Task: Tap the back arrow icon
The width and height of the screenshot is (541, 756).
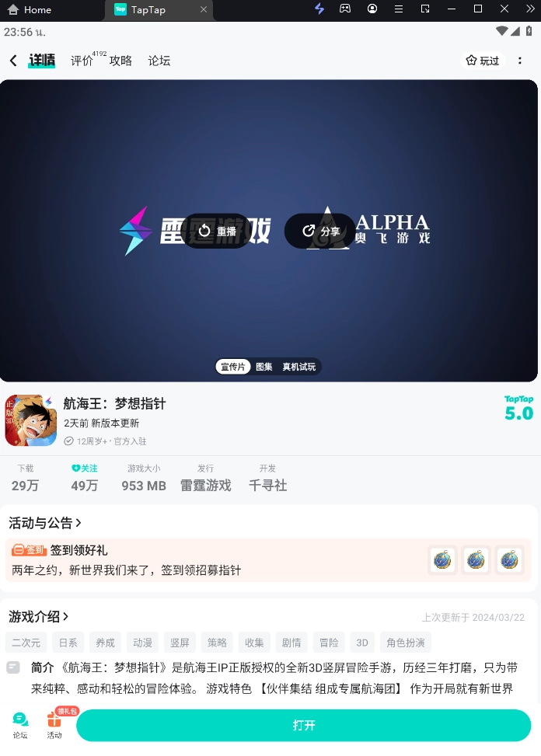Action: [x=13, y=61]
